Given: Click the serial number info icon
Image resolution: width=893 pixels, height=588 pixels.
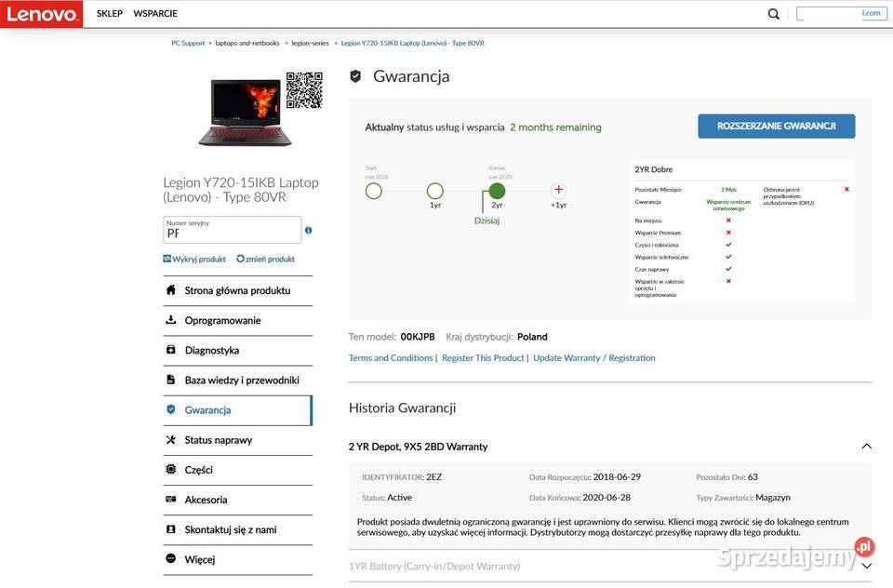Looking at the screenshot, I should point(308,230).
